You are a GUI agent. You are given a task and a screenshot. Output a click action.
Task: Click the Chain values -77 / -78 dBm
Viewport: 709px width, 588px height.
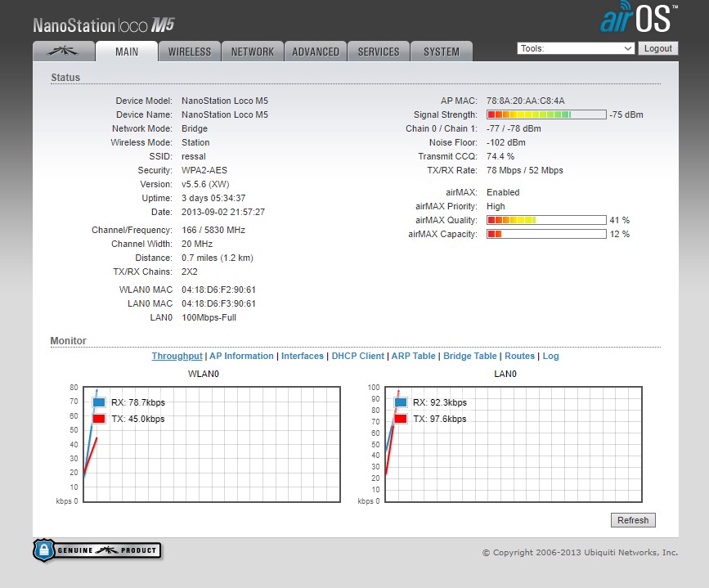(x=514, y=128)
